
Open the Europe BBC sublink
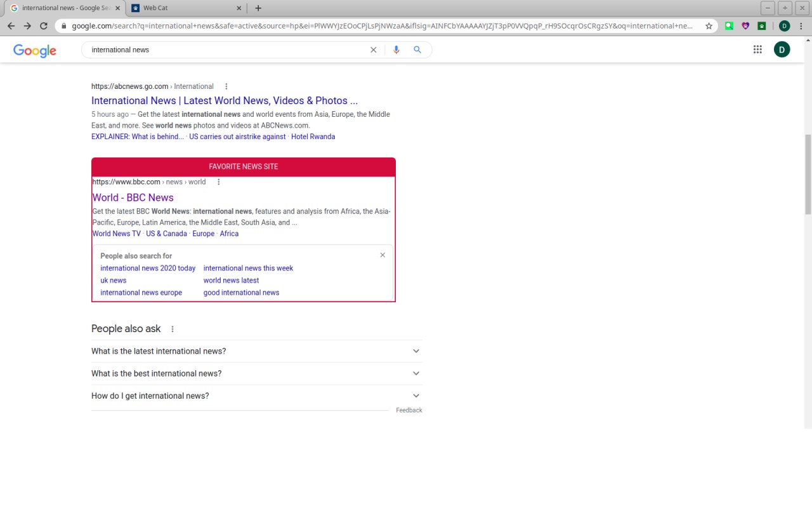coord(204,234)
